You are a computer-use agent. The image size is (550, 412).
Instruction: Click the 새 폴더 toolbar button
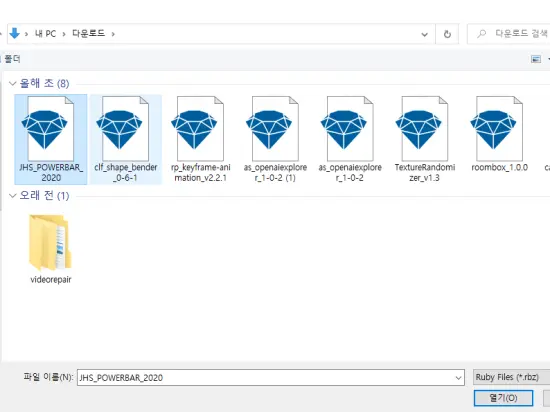11,59
